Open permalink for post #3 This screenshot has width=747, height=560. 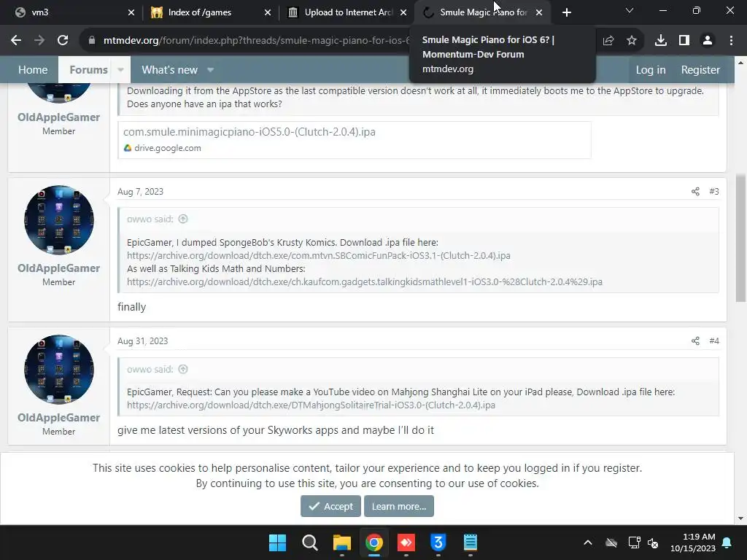click(x=714, y=192)
